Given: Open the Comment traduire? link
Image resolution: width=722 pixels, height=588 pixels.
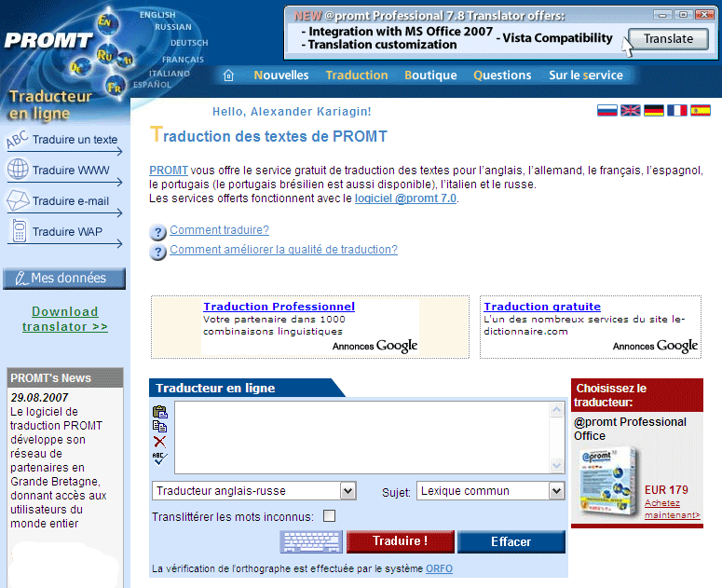Looking at the screenshot, I should (x=219, y=230).
